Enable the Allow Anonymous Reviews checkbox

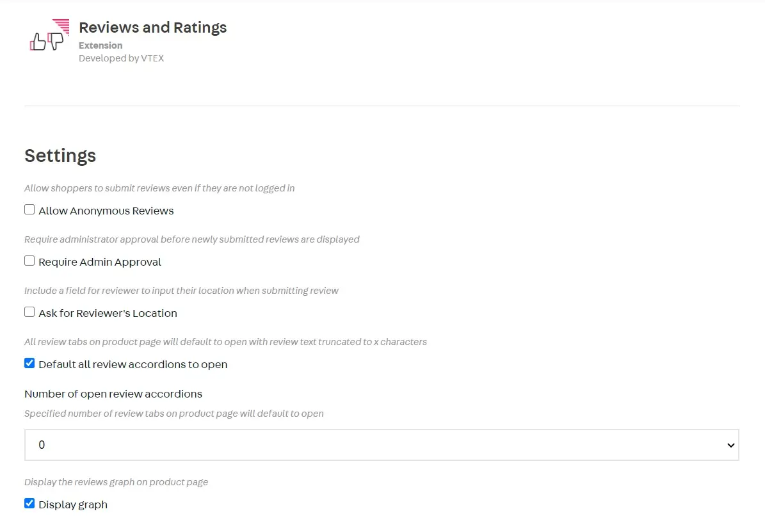[x=29, y=210]
